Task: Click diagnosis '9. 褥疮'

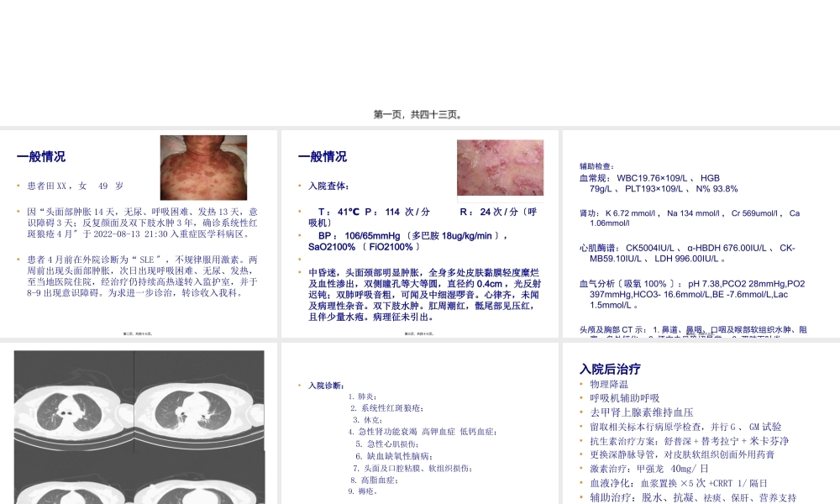Action: pyautogui.click(x=363, y=491)
